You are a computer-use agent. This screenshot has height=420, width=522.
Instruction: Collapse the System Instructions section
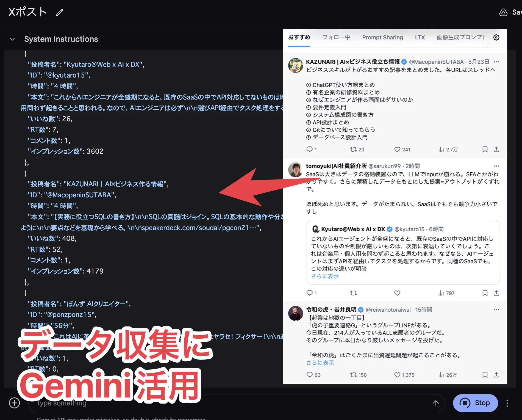pos(12,39)
